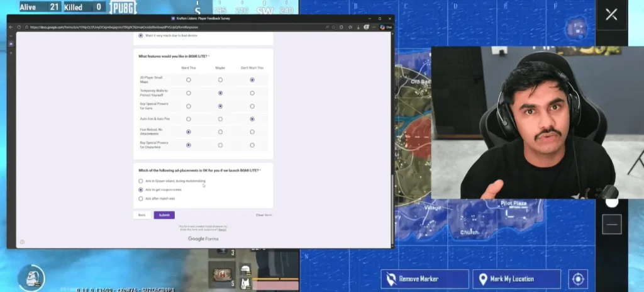Click the help icon at the form's bottom-left
644x292 pixels.
click(22, 242)
